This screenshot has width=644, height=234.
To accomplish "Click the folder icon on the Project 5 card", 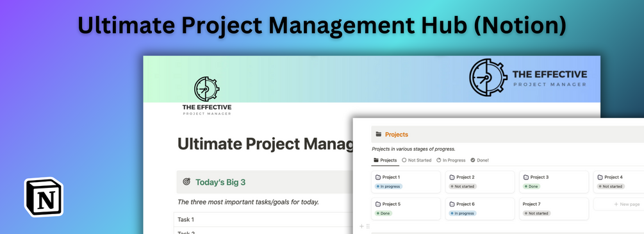I will coord(378,204).
